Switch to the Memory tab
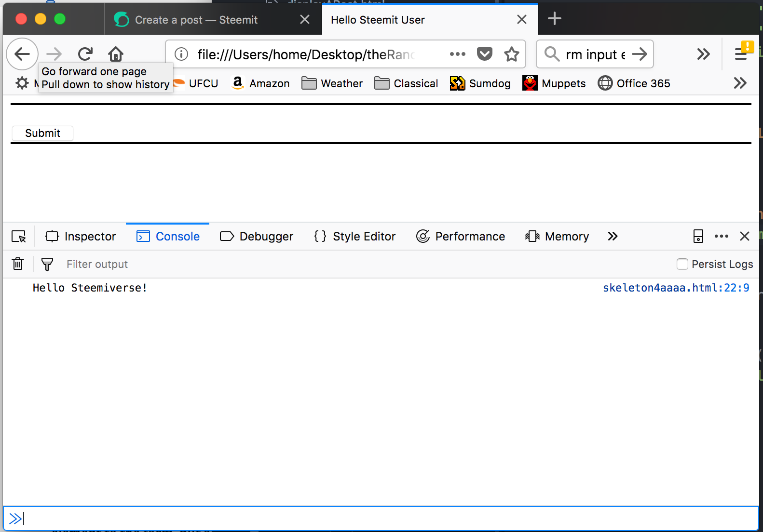The width and height of the screenshot is (763, 532). (557, 236)
